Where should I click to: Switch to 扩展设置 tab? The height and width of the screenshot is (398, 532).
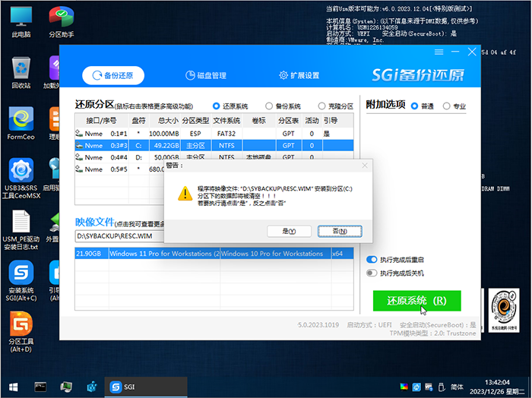point(299,75)
